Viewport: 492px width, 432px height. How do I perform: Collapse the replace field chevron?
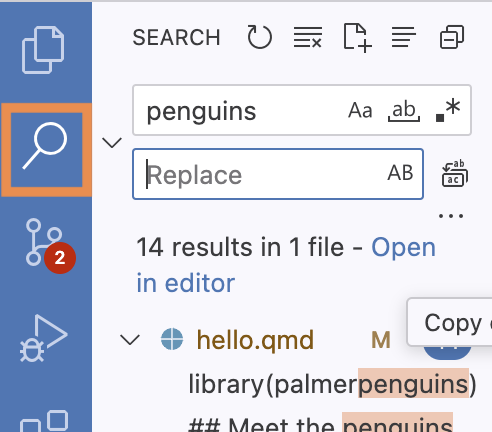[x=112, y=143]
